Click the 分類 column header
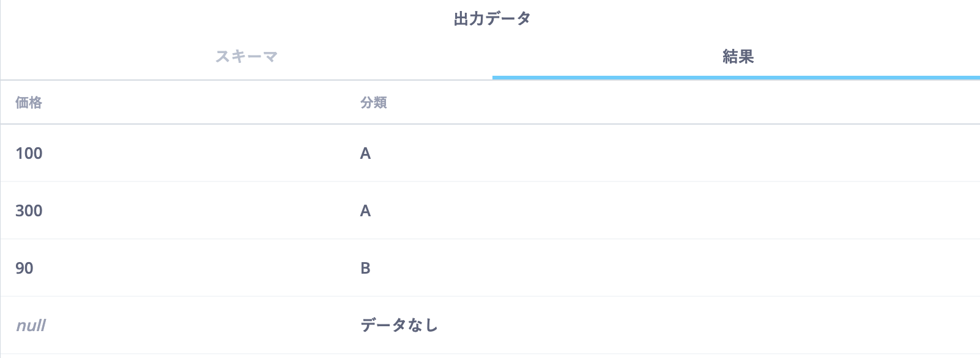Screen dimensions: 980x358 (373, 103)
